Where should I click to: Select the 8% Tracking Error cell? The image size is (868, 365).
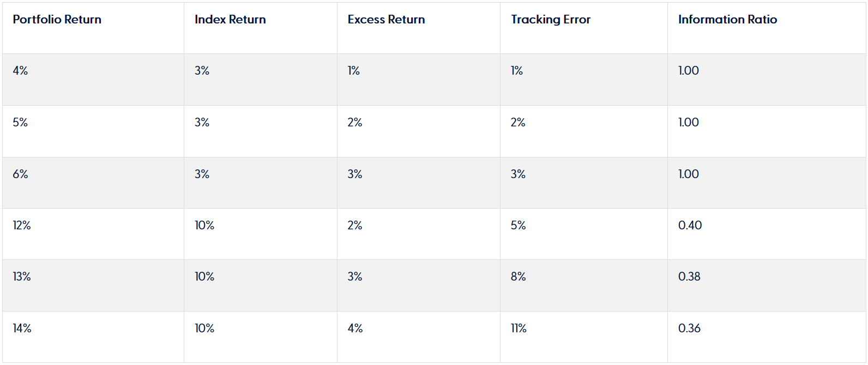(519, 277)
